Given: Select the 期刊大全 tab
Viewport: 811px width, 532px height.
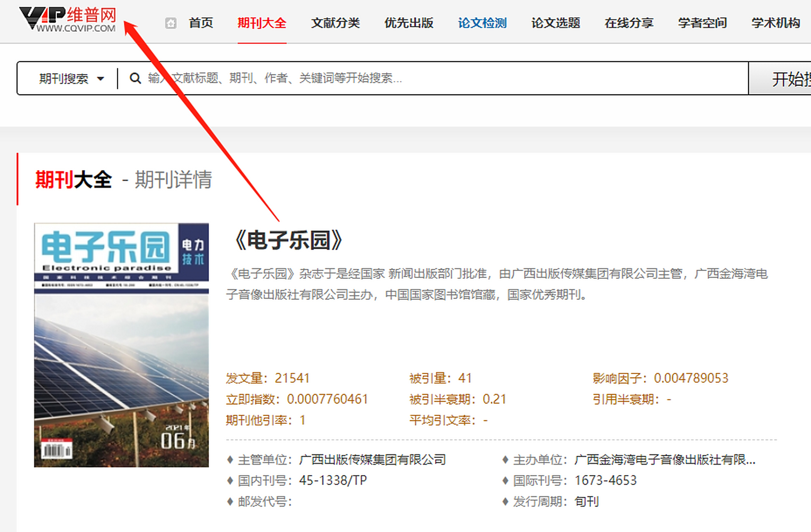Looking at the screenshot, I should [262, 23].
